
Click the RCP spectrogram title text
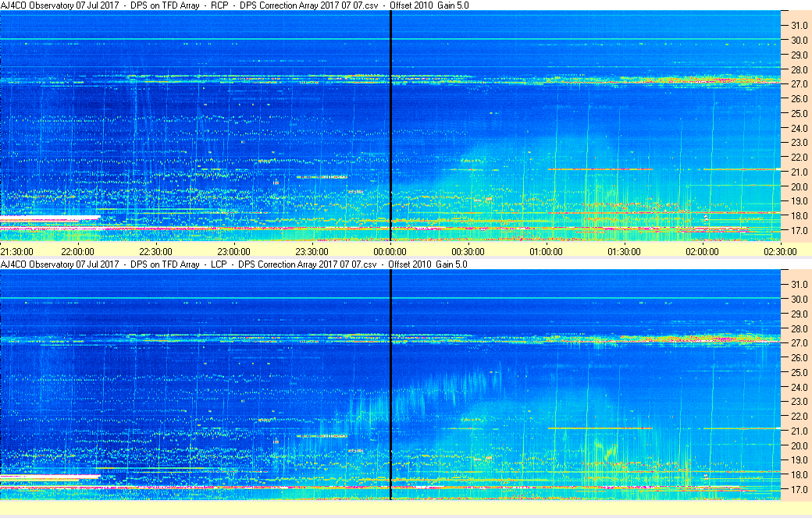coord(234,5)
